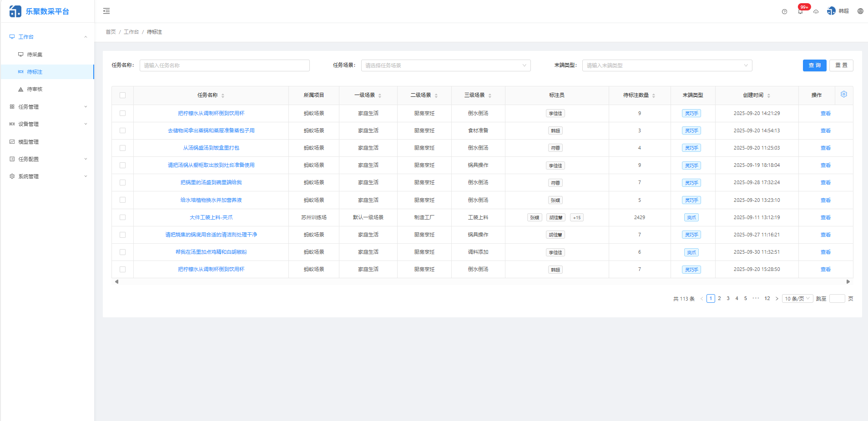Collapse the sidebar with the hamburger icon
Screen dimensions: 868x421
(106, 10)
